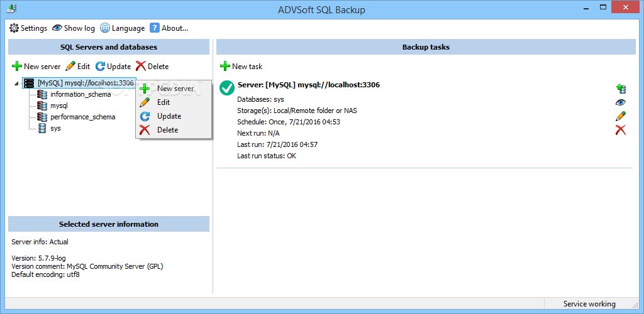Click the 'Last run: 7/21/2016 04:57' line
This screenshot has height=314, width=644.
click(277, 144)
